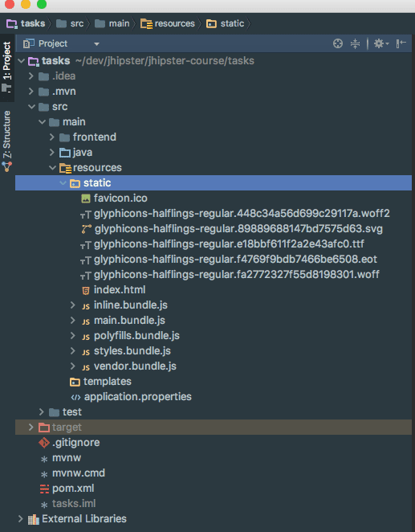This screenshot has height=532, width=415.
Task: Select glyphicons-halflings-regular .woff2 file name
Action: pyautogui.click(x=242, y=214)
